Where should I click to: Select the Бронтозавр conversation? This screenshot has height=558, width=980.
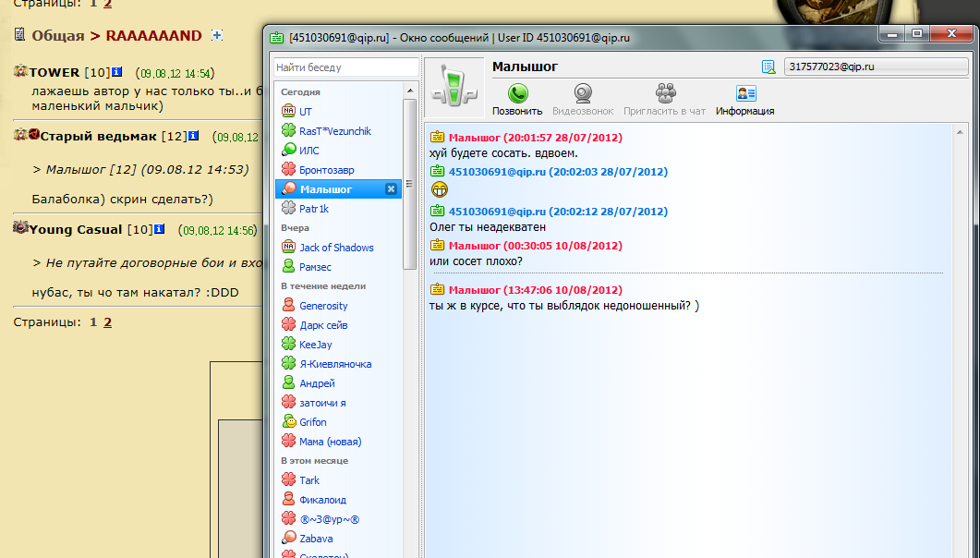click(x=326, y=170)
